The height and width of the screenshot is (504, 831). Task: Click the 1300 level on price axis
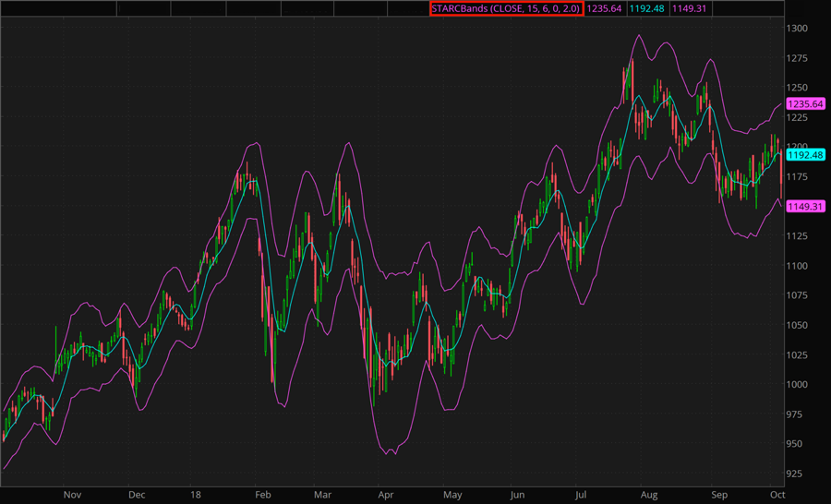(x=796, y=29)
